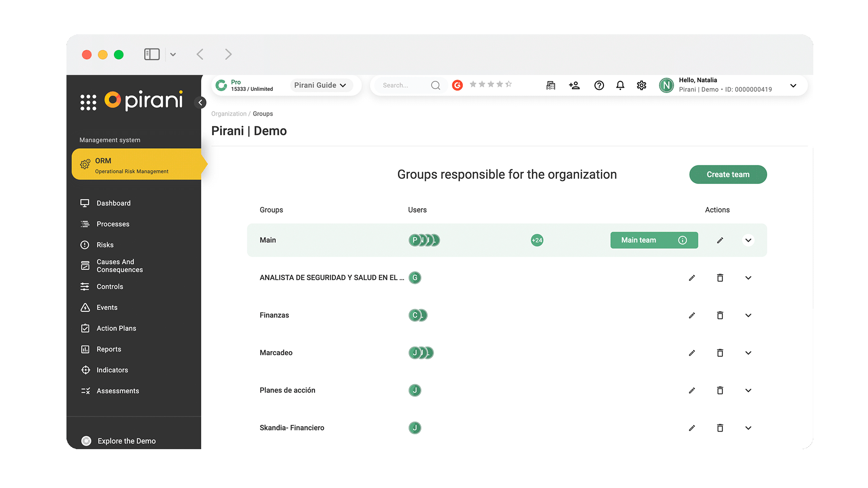Expand the Planes de acción row

tap(748, 390)
